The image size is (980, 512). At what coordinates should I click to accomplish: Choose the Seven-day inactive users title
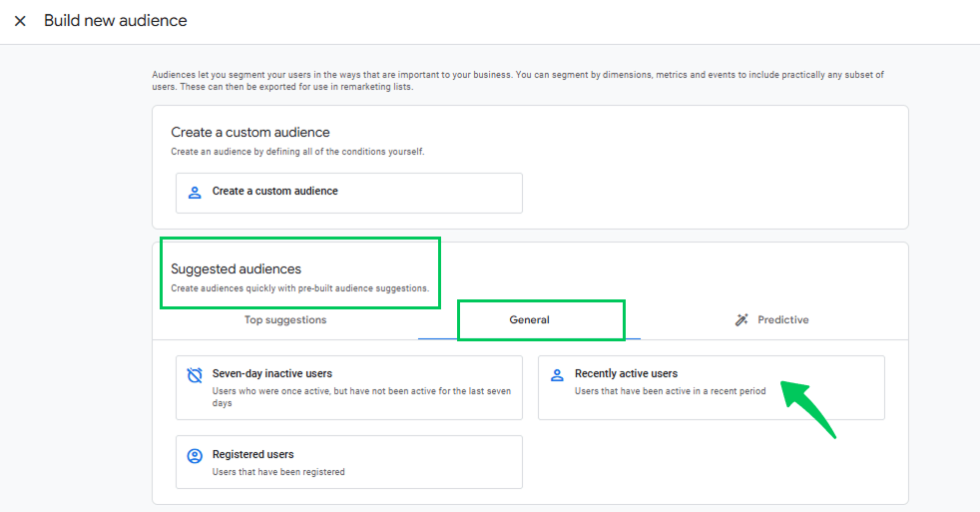[x=271, y=374]
